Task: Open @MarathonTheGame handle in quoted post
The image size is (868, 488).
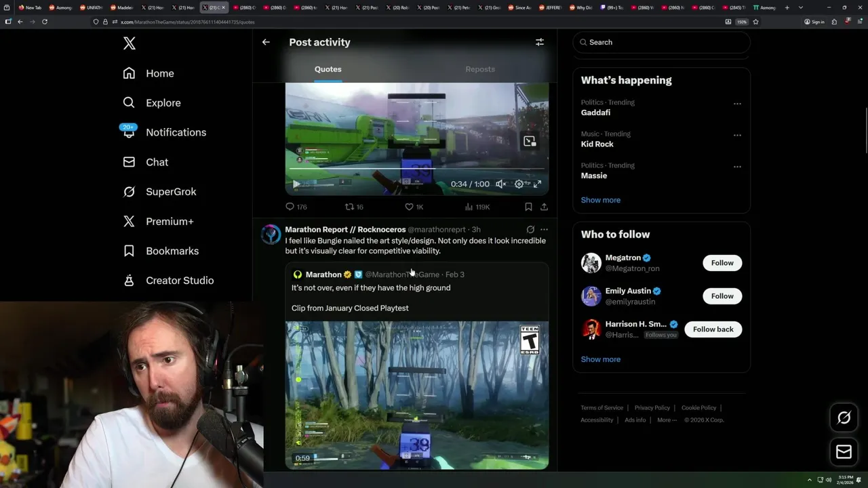Action: click(x=402, y=274)
